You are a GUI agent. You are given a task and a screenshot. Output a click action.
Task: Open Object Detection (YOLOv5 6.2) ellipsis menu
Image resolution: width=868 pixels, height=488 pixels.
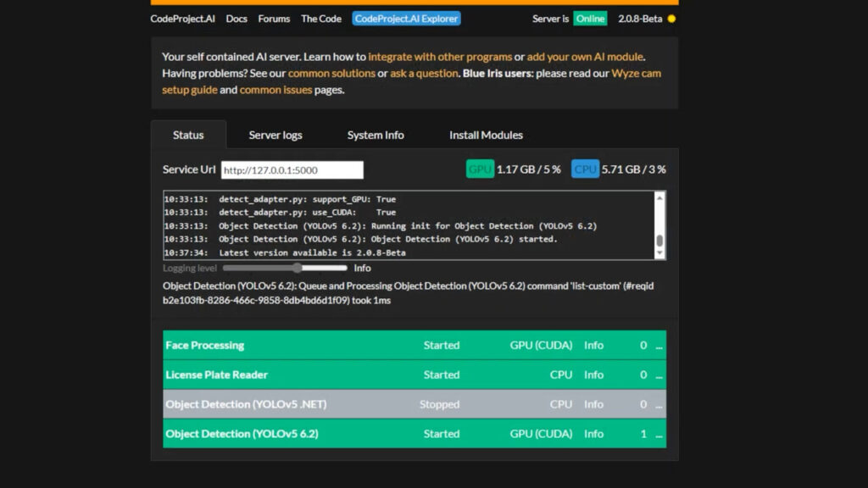659,435
